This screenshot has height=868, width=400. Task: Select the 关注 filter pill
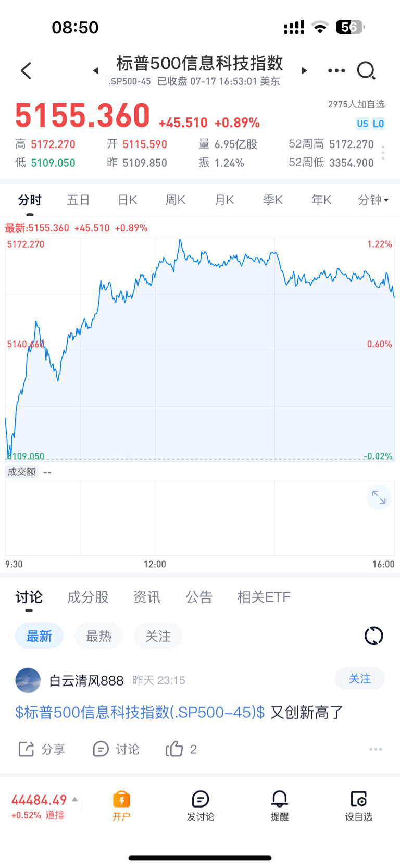point(158,636)
